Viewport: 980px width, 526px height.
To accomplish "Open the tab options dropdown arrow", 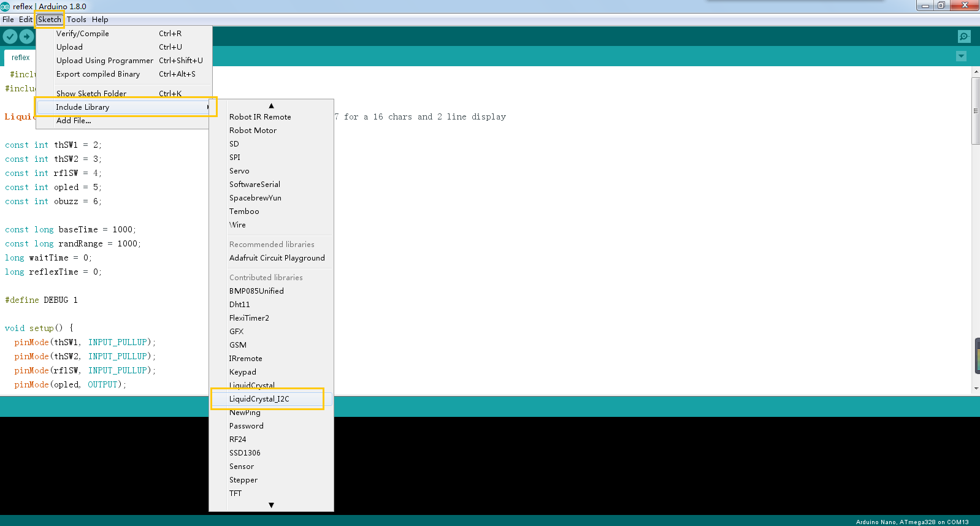I will [x=961, y=56].
